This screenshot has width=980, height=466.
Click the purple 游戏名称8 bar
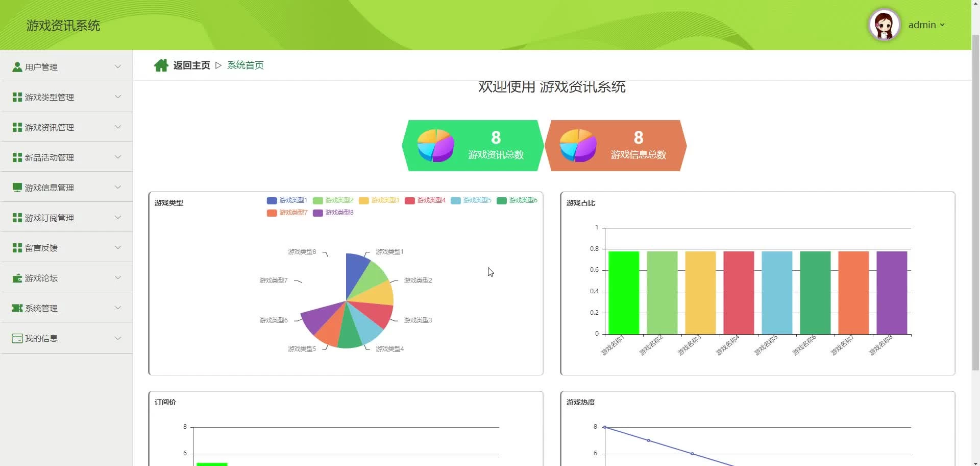coord(892,293)
